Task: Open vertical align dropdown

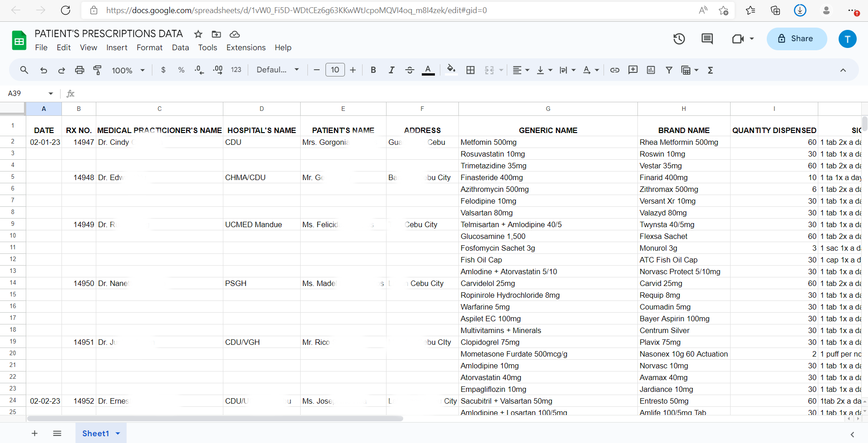Action: tap(544, 70)
